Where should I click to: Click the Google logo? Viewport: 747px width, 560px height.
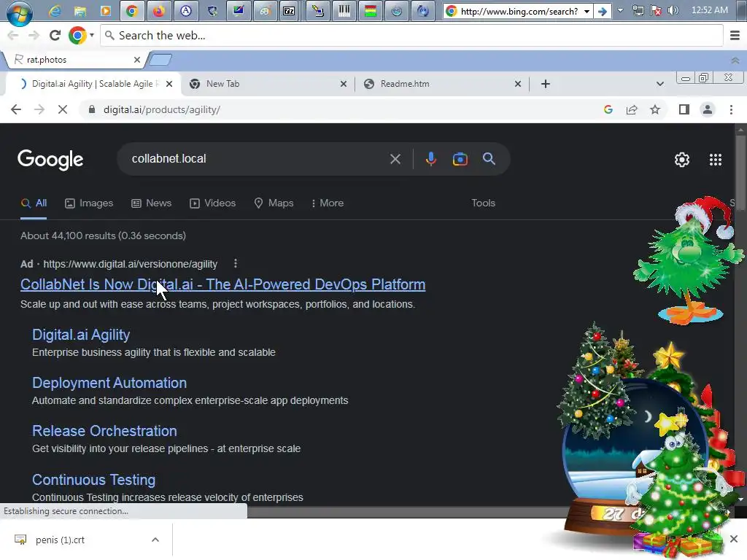pos(50,160)
